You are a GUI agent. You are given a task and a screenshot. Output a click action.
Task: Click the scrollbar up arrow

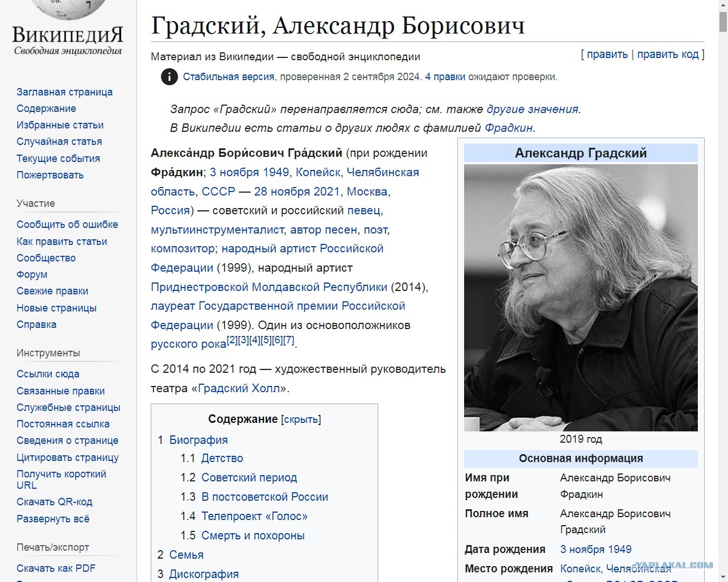click(723, 6)
